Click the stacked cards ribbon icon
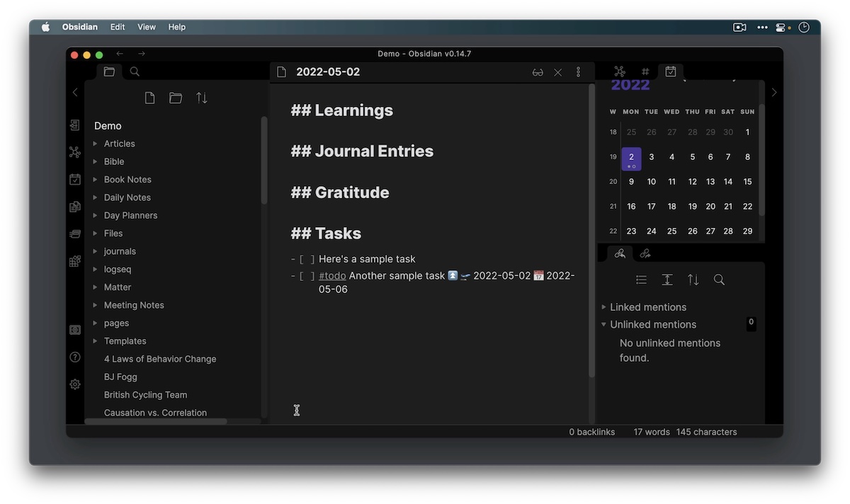Image resolution: width=850 pixels, height=504 pixels. [75, 234]
